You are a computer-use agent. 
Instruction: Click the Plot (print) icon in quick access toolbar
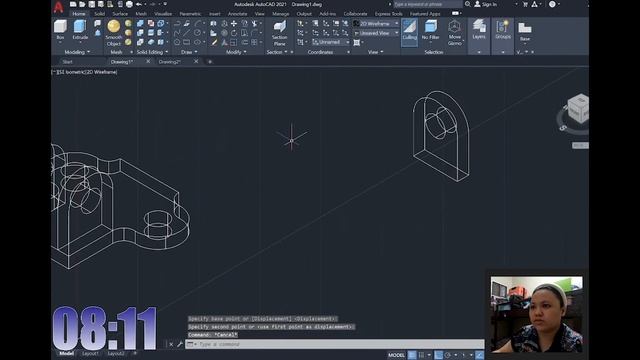[x=129, y=4]
